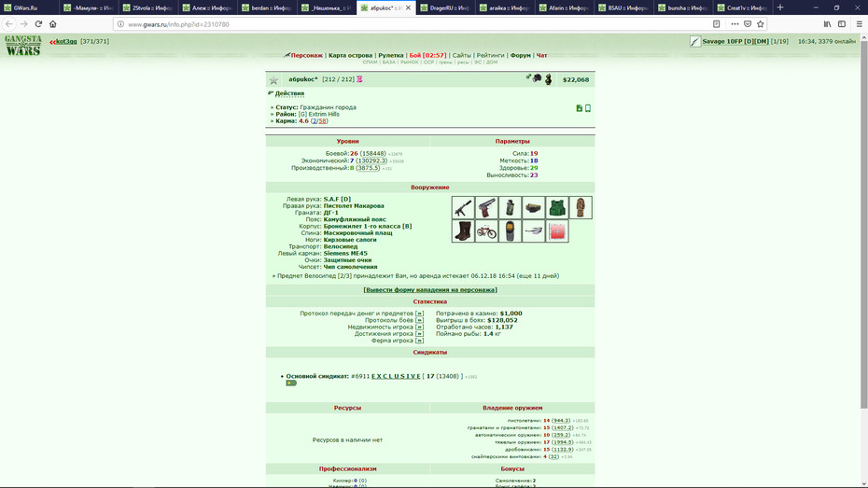
Task: Click the DG-1 grenade item icon
Action: 510,207
